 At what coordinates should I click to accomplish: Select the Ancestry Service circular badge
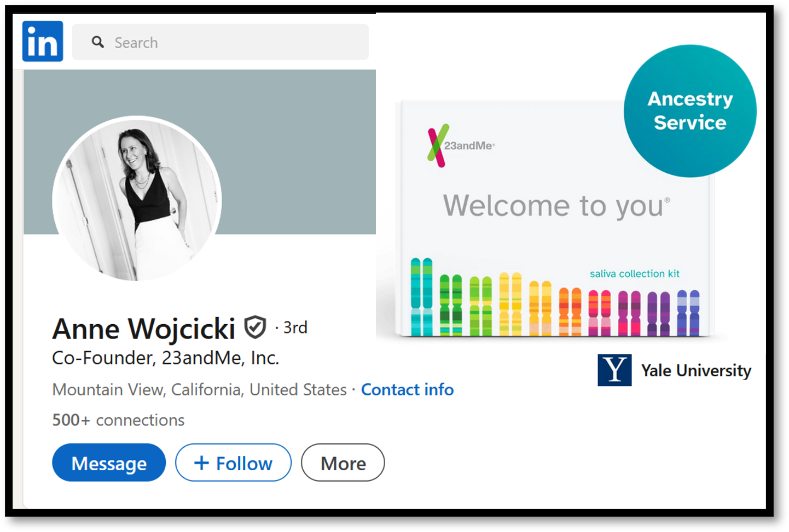click(690, 110)
